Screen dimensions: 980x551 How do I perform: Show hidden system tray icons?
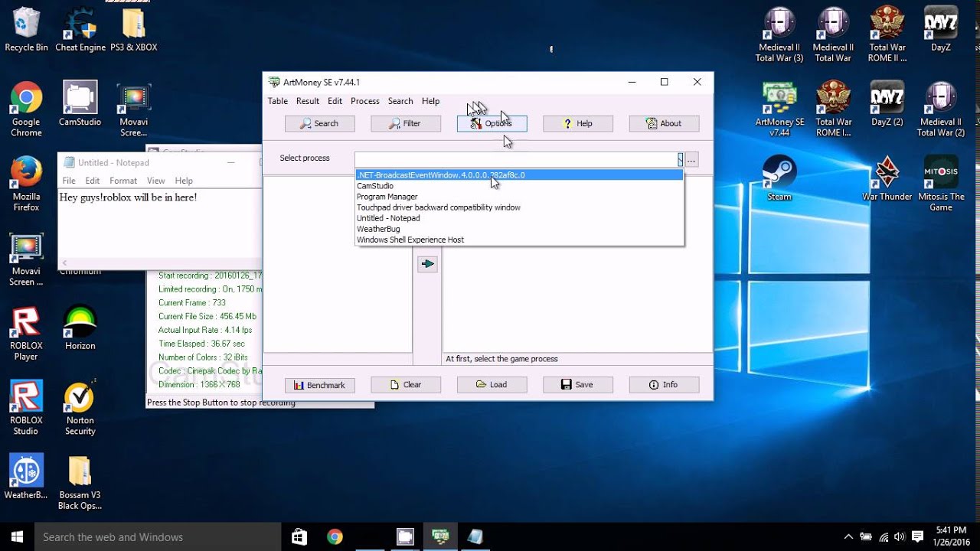[848, 536]
